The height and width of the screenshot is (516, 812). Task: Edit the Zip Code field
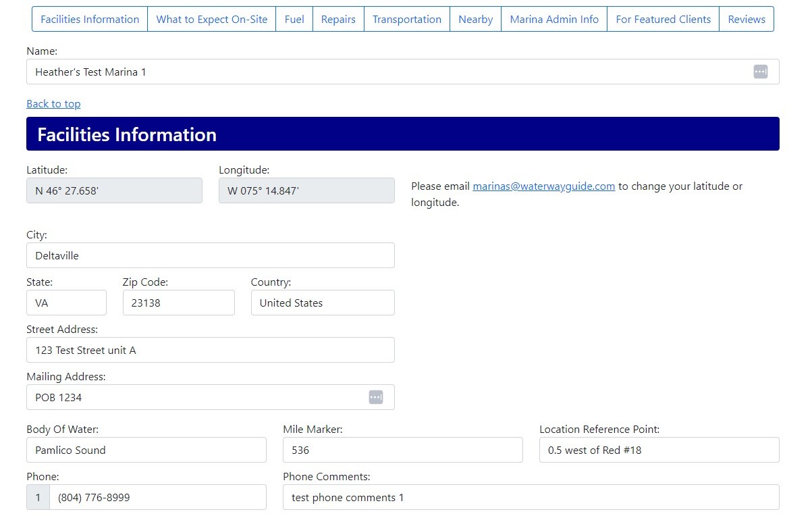coord(178,303)
